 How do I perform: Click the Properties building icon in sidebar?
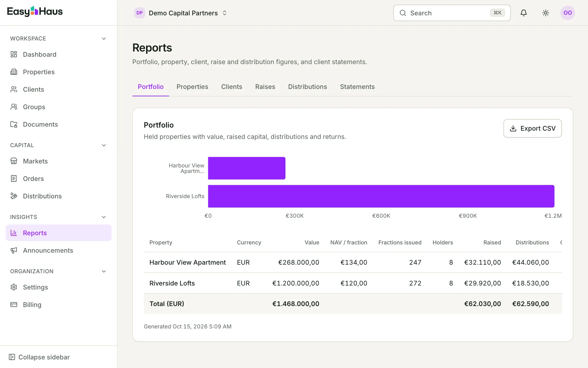tap(14, 72)
